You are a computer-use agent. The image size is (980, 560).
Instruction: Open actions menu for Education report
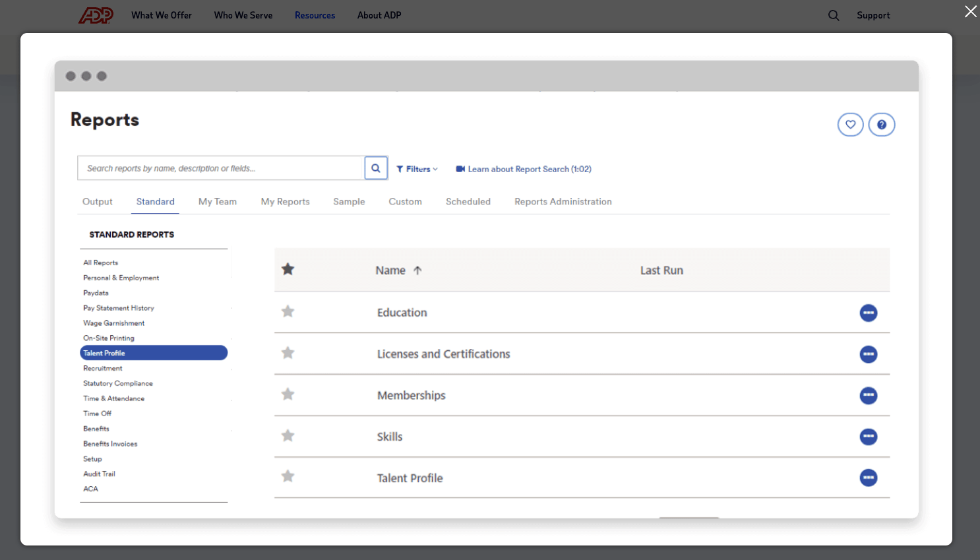click(x=868, y=313)
